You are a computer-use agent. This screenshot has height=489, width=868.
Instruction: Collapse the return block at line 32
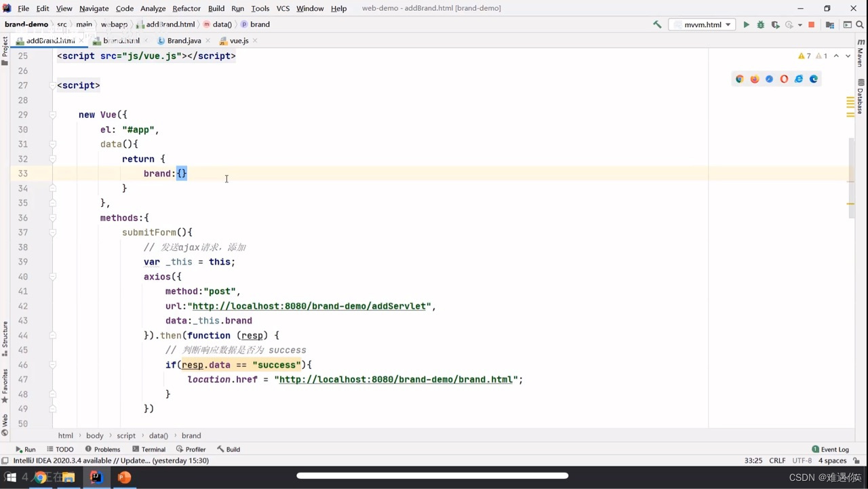(x=52, y=159)
